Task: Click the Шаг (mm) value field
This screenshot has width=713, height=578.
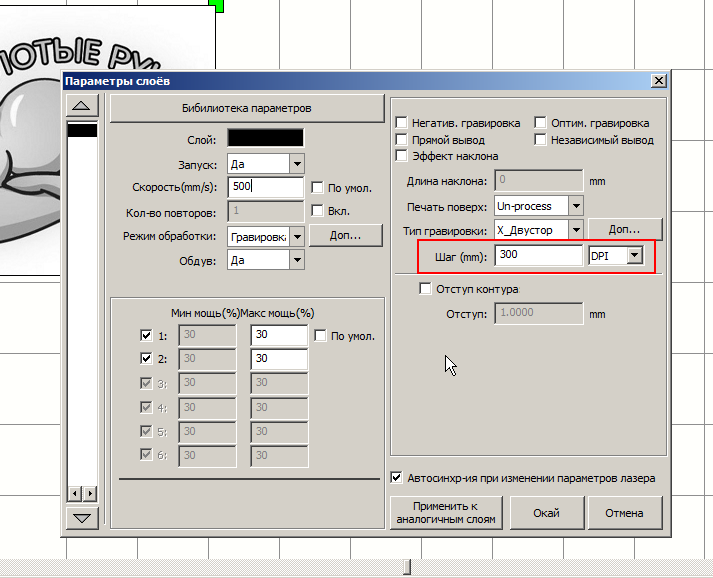Action: [x=538, y=256]
